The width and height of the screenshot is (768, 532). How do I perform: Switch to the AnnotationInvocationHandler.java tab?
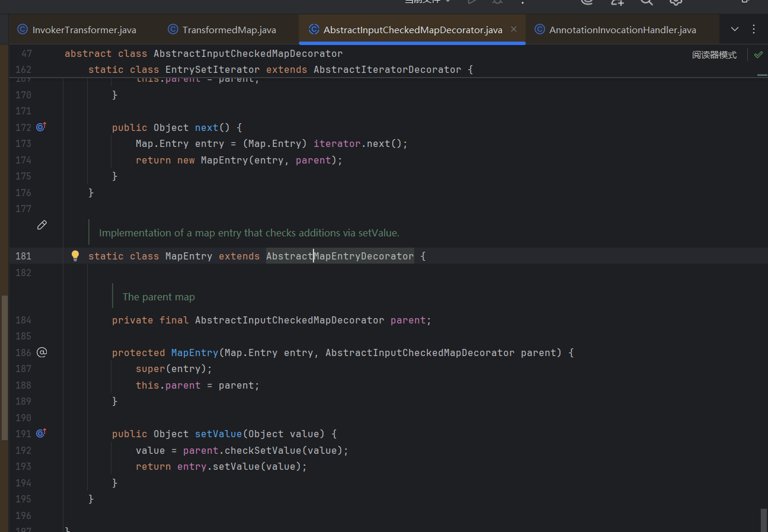[x=622, y=30]
